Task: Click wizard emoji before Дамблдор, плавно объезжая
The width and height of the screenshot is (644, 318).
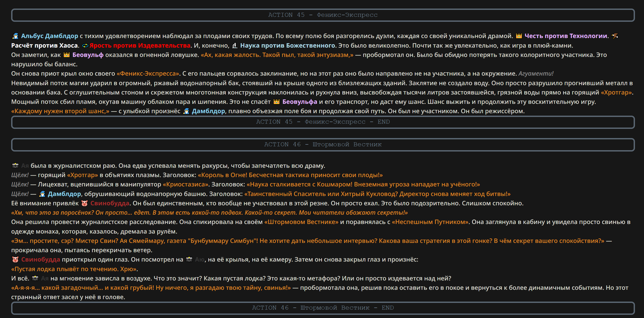Action: [186, 111]
